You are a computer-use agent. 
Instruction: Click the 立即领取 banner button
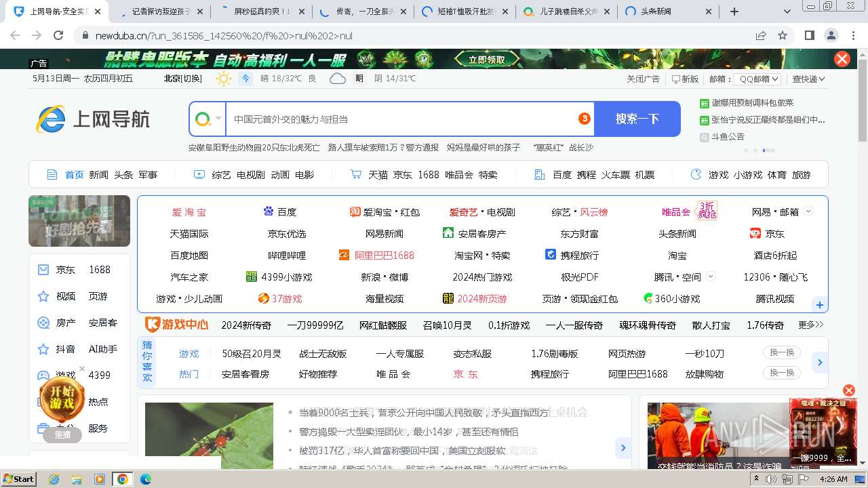487,60
